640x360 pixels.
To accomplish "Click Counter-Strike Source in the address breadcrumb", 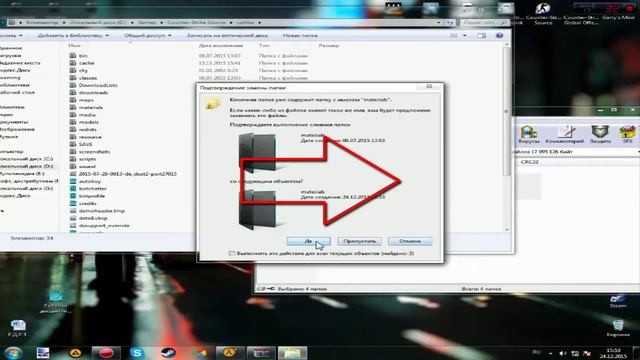I will 196,22.
